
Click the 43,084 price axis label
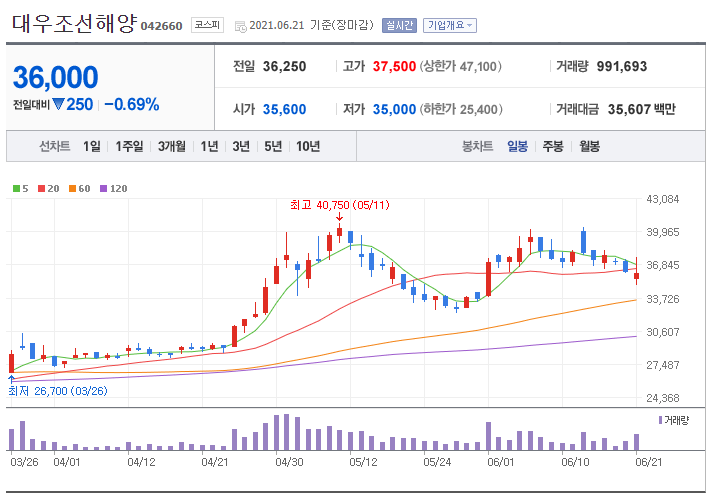click(x=662, y=199)
